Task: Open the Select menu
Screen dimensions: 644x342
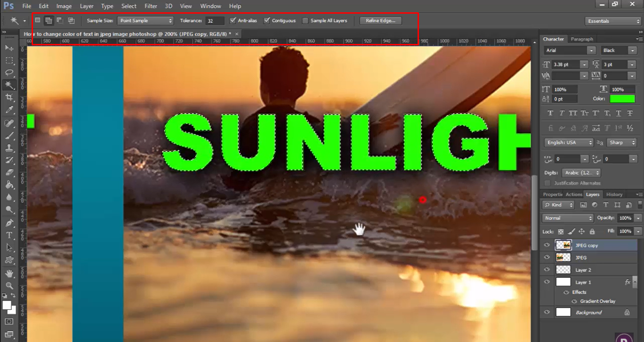Action: pyautogui.click(x=128, y=6)
